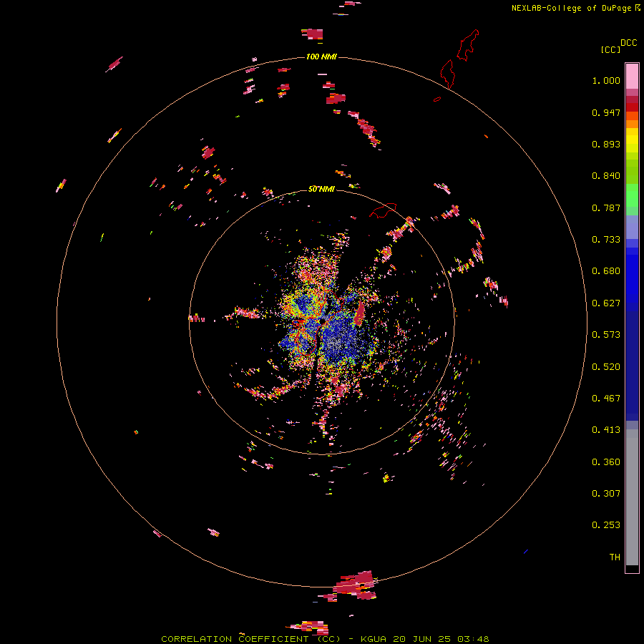
Task: Click the 0.627 scale value
Action: 606,303
